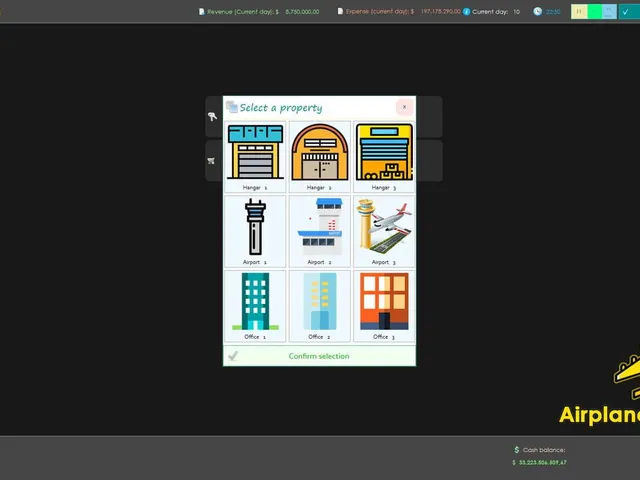Pause the game with the yellow button
The image size is (640, 480).
pos(579,11)
